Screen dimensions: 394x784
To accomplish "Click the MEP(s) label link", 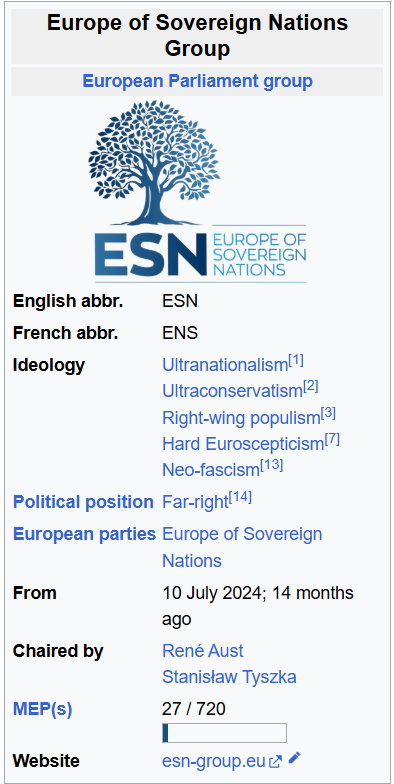I will 42,710.
